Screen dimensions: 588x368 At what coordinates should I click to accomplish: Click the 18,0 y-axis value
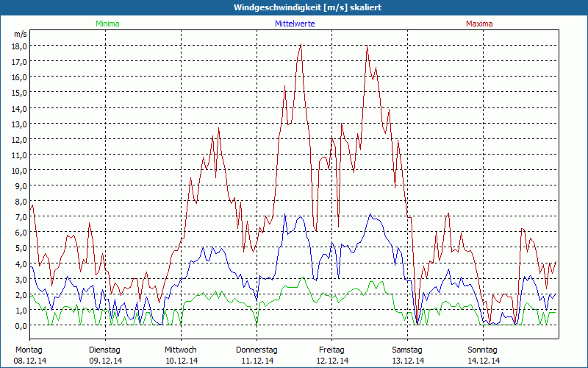click(x=21, y=46)
